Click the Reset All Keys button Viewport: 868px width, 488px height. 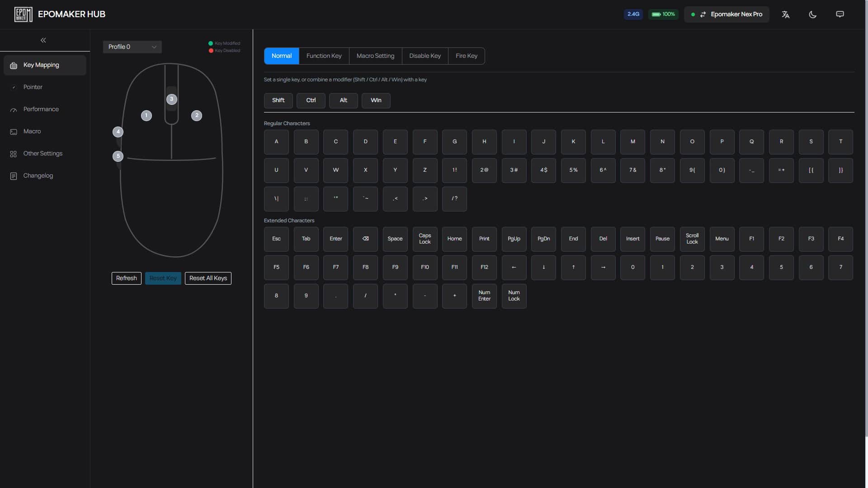pyautogui.click(x=208, y=278)
